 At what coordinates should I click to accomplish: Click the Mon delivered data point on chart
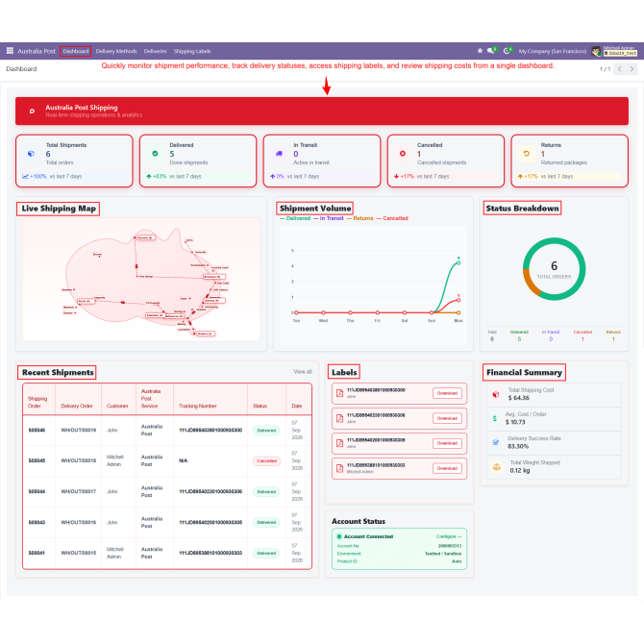tap(458, 262)
